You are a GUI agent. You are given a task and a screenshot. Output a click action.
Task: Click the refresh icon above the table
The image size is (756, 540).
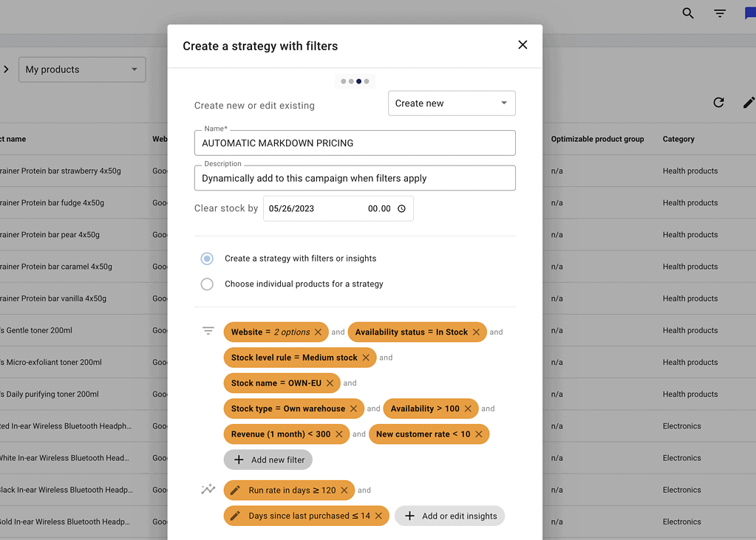[718, 102]
